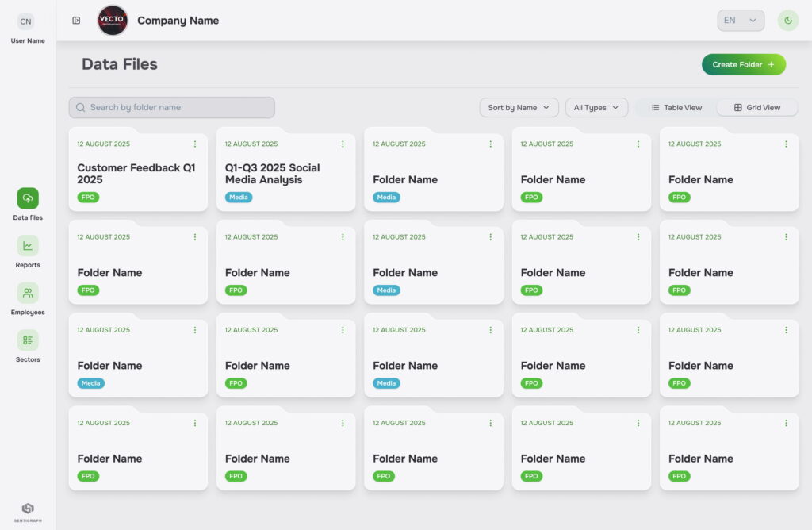Collapse the sidebar with the panel icon

pos(76,21)
